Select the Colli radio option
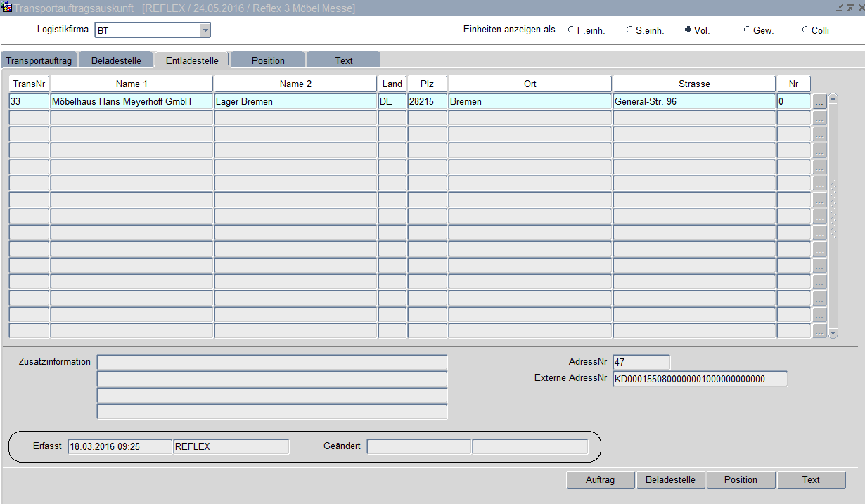 click(x=805, y=30)
